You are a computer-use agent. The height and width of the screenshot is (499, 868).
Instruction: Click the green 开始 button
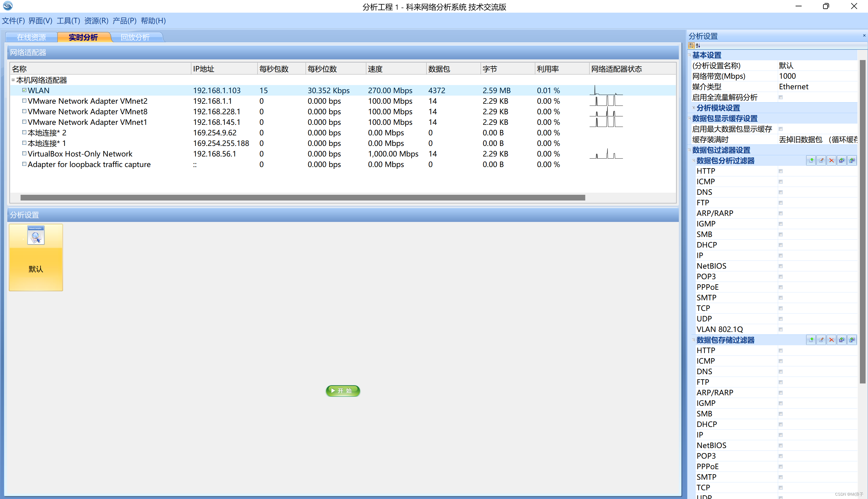pos(343,391)
